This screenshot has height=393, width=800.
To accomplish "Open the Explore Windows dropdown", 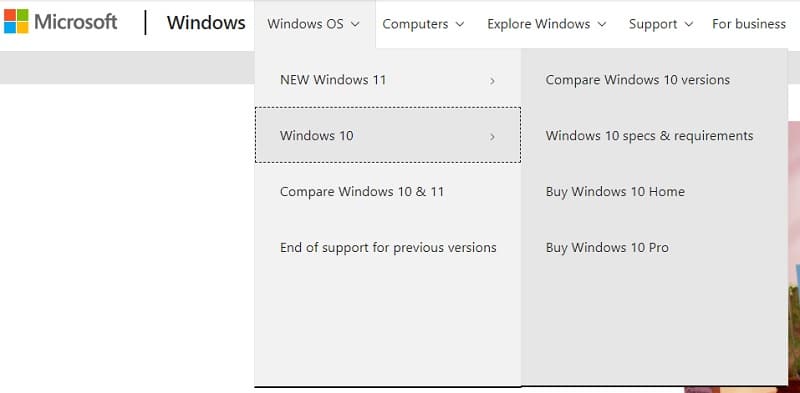I will pyautogui.click(x=546, y=24).
